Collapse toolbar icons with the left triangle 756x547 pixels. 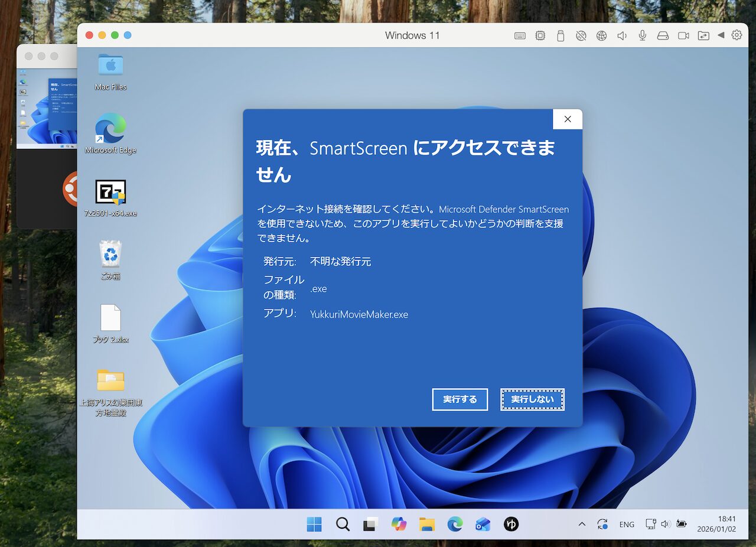tap(721, 35)
